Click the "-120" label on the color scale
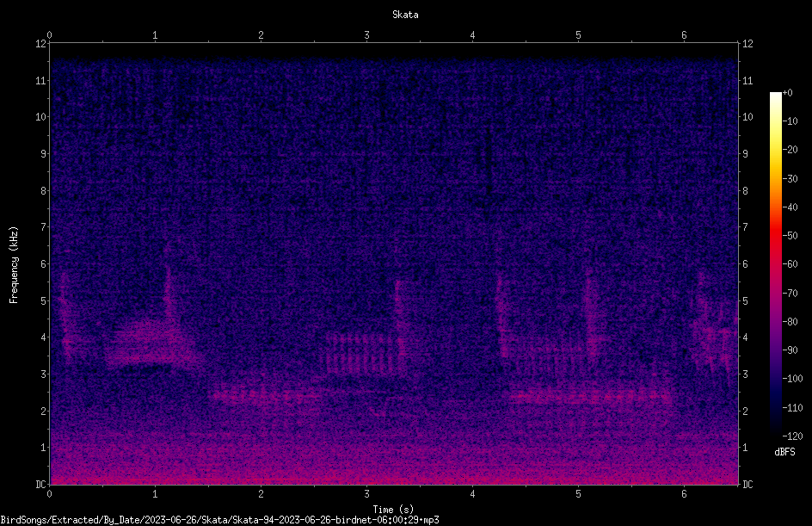Screen dimensions: 812x526 (x=792, y=436)
